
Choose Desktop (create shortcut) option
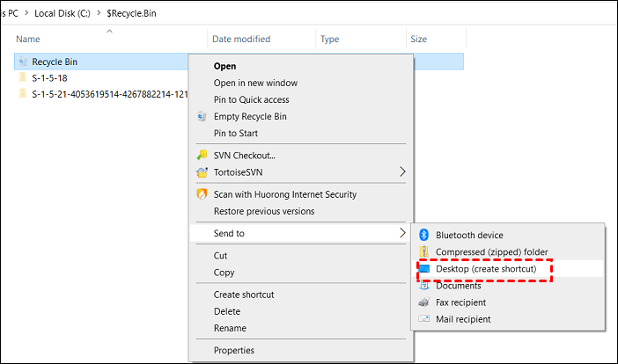(486, 269)
